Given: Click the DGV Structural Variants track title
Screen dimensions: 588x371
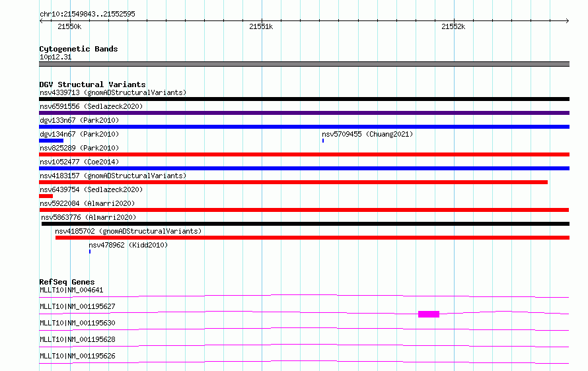Looking at the screenshot, I should [92, 84].
